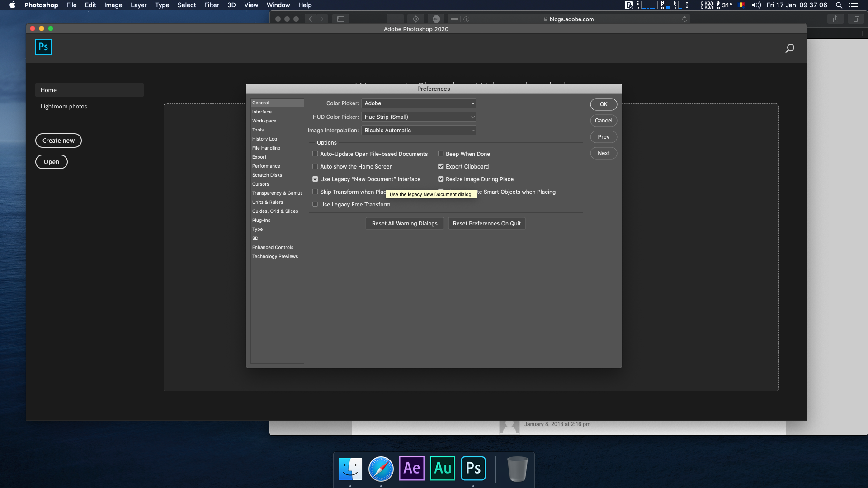Image resolution: width=868 pixels, height=488 pixels.
Task: Click the Transparency & Gamut section
Action: pyautogui.click(x=277, y=193)
